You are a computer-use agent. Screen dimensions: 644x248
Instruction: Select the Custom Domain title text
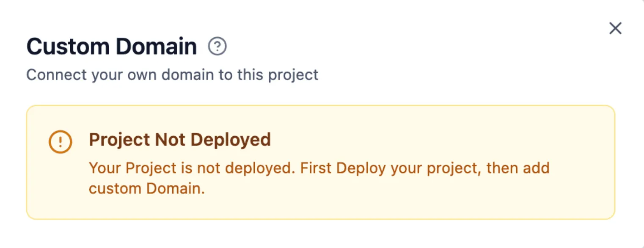click(x=111, y=46)
